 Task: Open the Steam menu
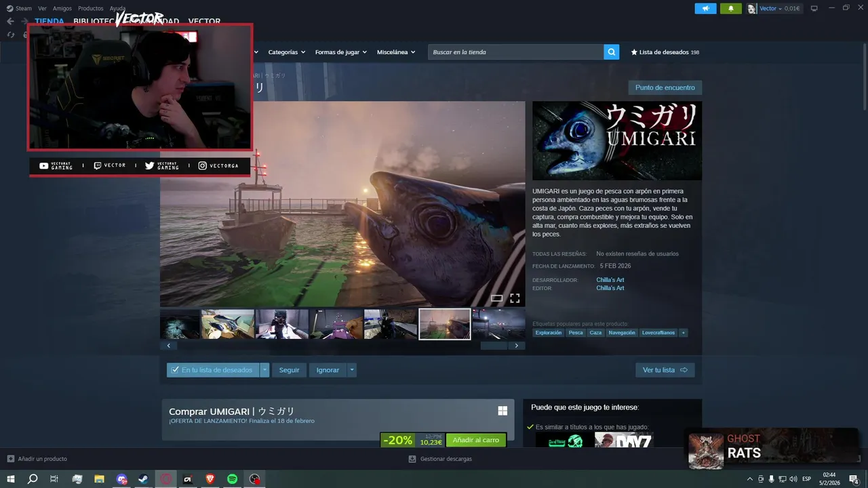pyautogui.click(x=24, y=8)
